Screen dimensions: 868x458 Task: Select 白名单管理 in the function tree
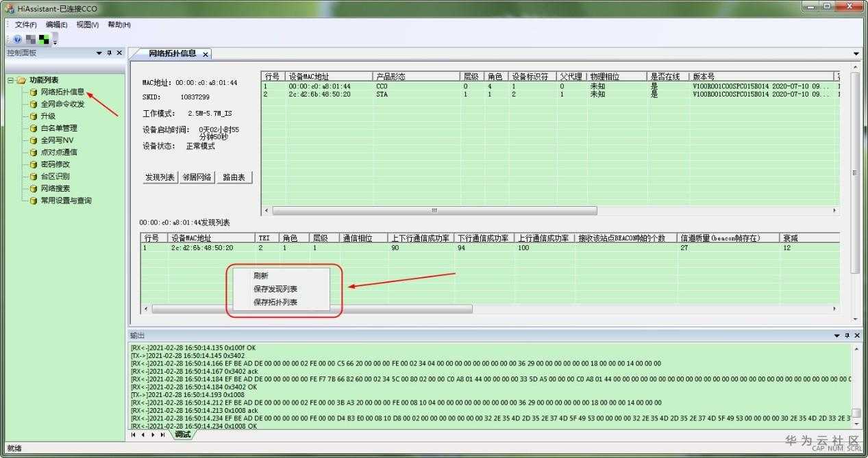[x=59, y=128]
